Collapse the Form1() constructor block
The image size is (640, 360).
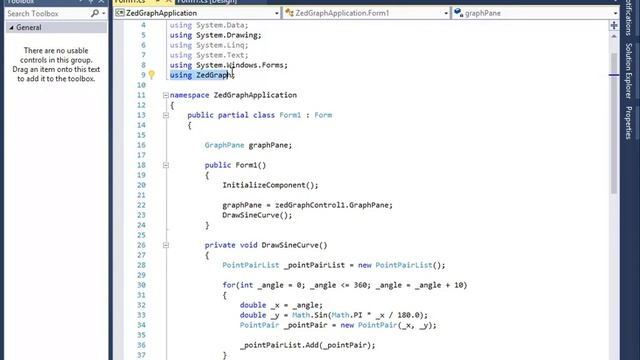click(x=166, y=165)
